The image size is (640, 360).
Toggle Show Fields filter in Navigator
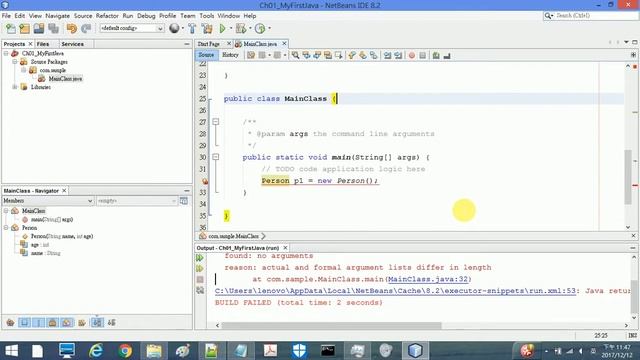24,323
